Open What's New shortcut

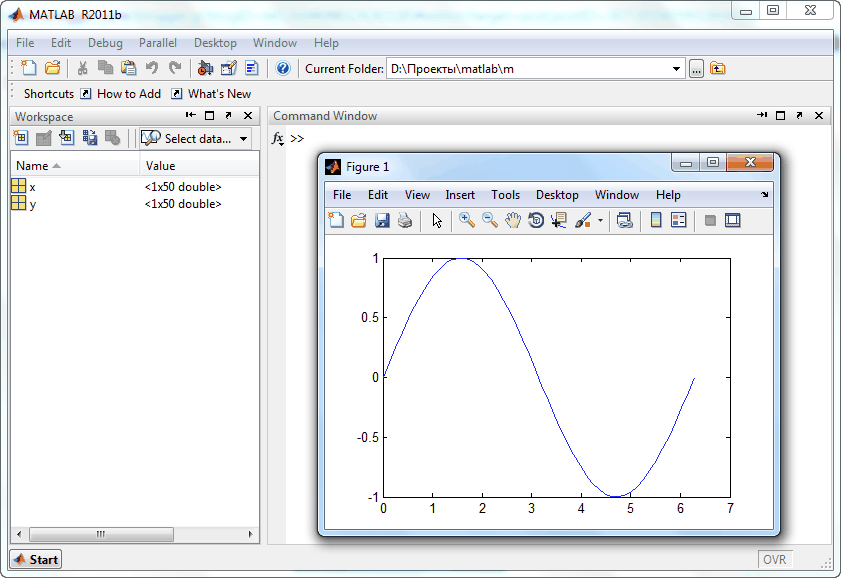(x=211, y=94)
